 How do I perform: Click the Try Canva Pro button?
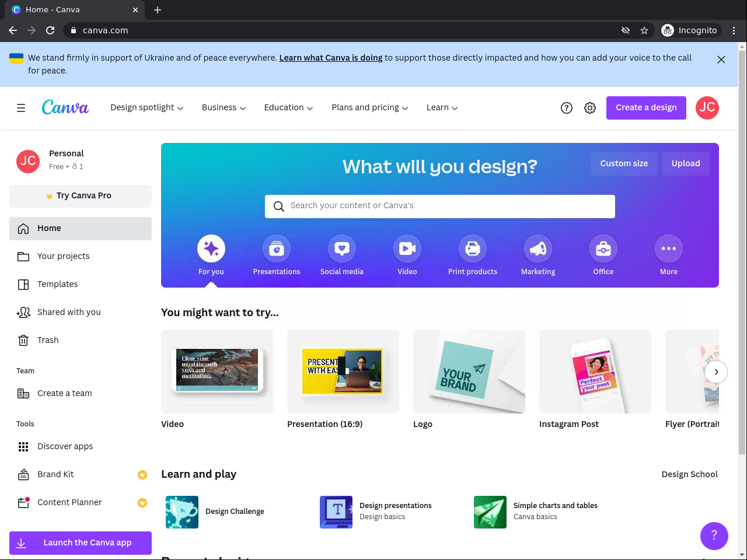coord(81,196)
